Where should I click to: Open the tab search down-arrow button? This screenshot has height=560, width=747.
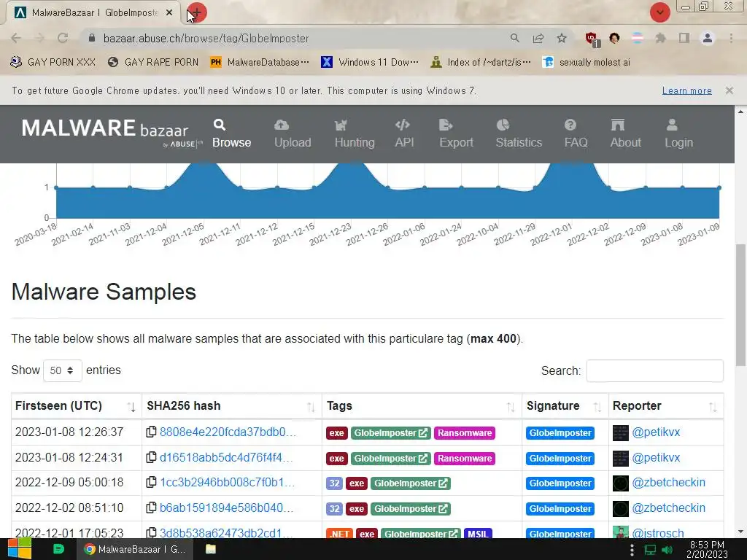coord(659,12)
